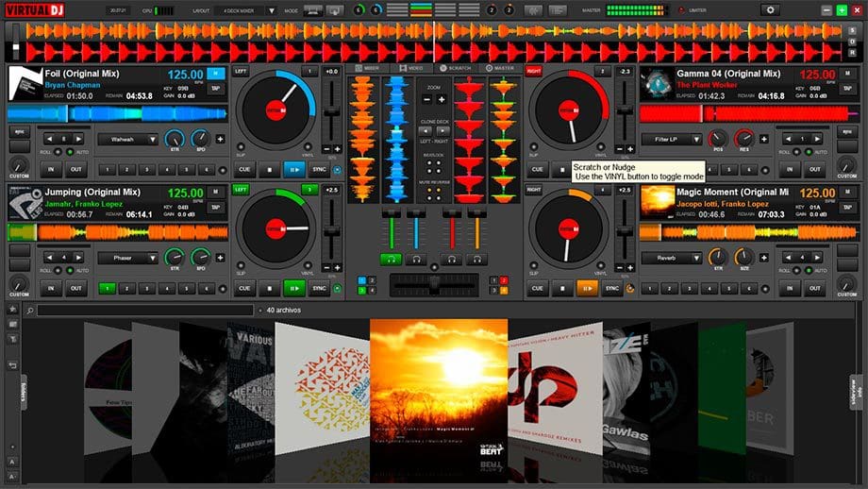868x489 pixels.
Task: Set loop OUT on the Magic Moment deck
Action: 815,288
